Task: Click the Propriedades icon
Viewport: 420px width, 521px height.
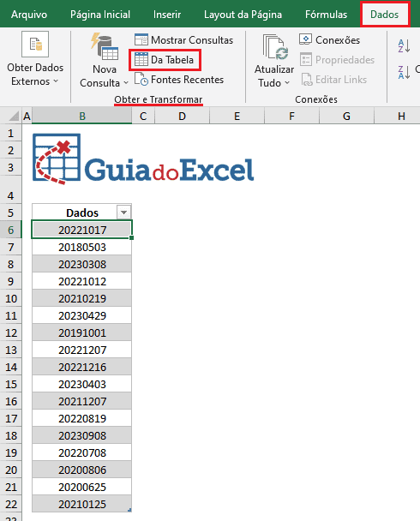Action: tap(306, 59)
